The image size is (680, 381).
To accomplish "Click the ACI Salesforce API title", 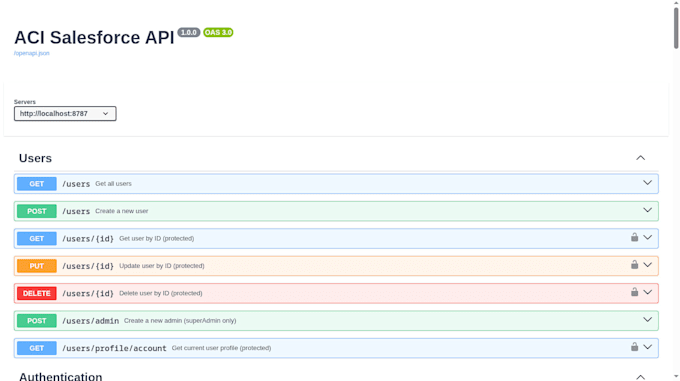I will point(94,38).
